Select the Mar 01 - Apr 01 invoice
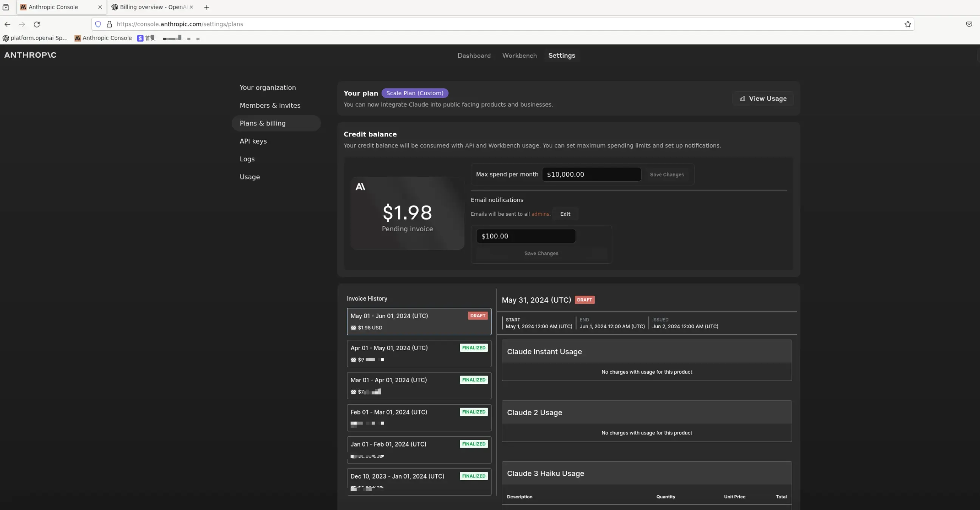 pyautogui.click(x=419, y=386)
